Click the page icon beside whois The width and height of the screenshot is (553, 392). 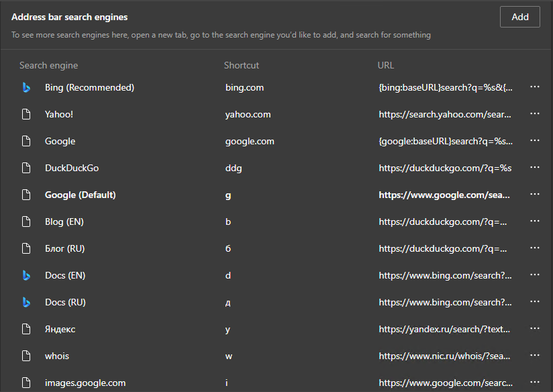point(26,356)
